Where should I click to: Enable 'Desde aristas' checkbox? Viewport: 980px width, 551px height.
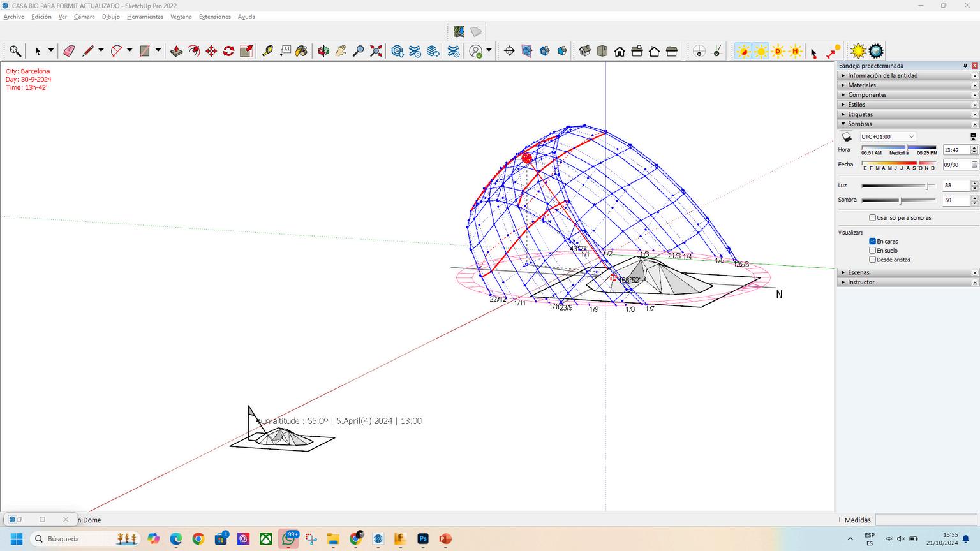point(872,260)
